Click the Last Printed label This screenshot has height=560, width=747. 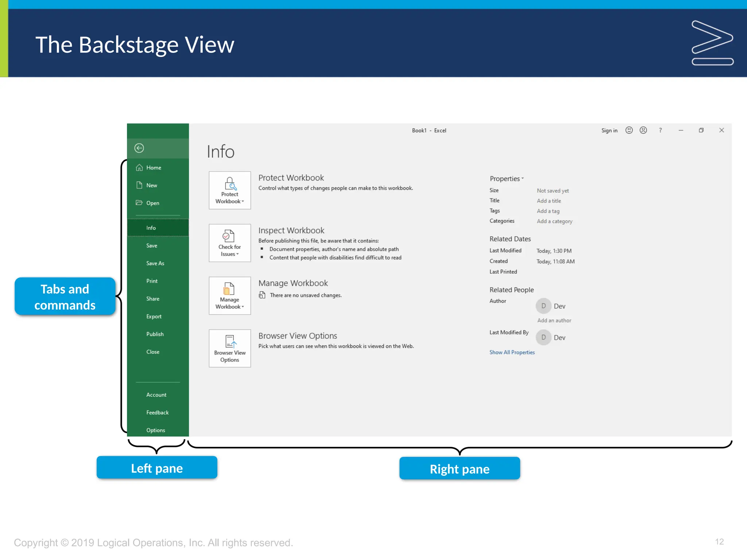(503, 272)
